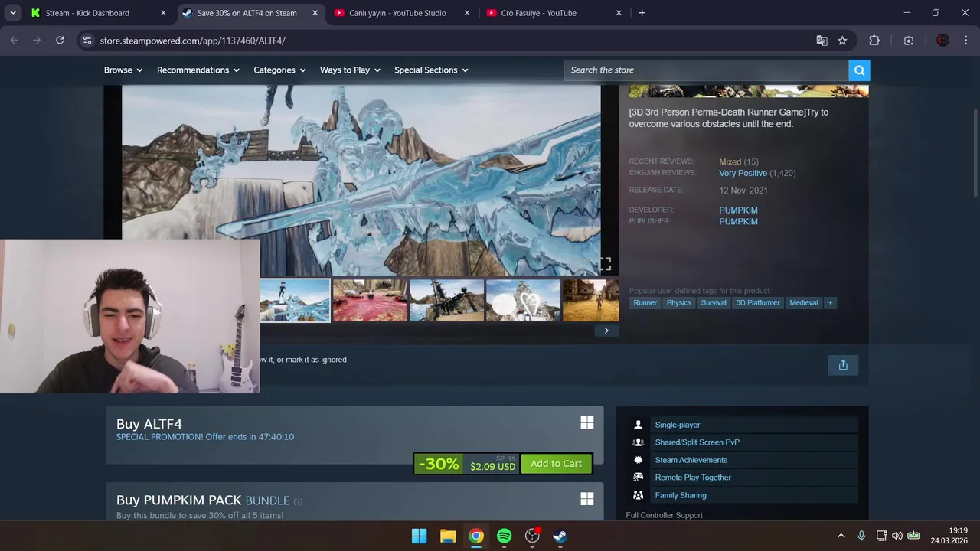Click the microphone icon in system tray
The image size is (980, 551).
click(x=861, y=536)
